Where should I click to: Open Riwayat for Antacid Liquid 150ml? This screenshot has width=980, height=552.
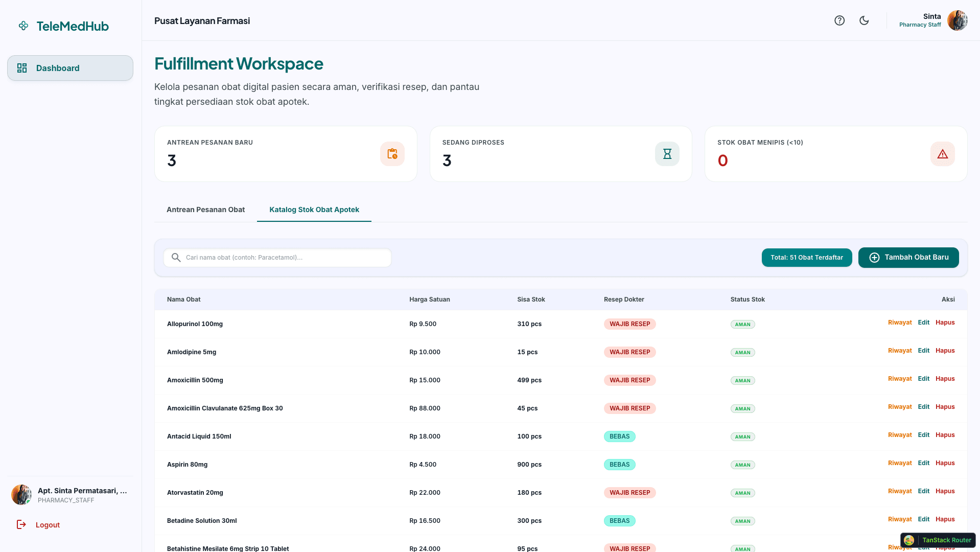point(900,435)
